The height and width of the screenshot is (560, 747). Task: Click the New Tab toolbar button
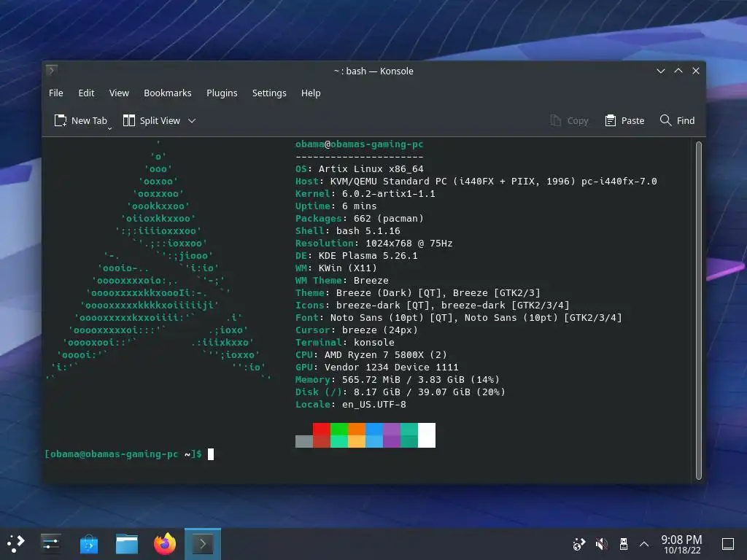click(80, 120)
